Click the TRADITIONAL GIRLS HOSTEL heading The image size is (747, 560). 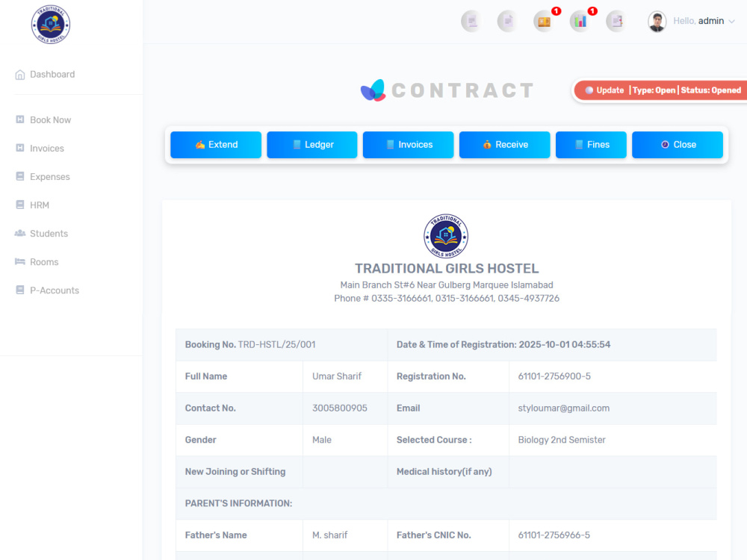tap(447, 269)
